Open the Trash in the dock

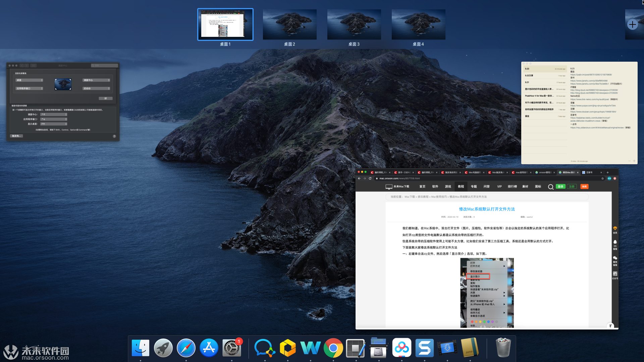click(x=503, y=348)
